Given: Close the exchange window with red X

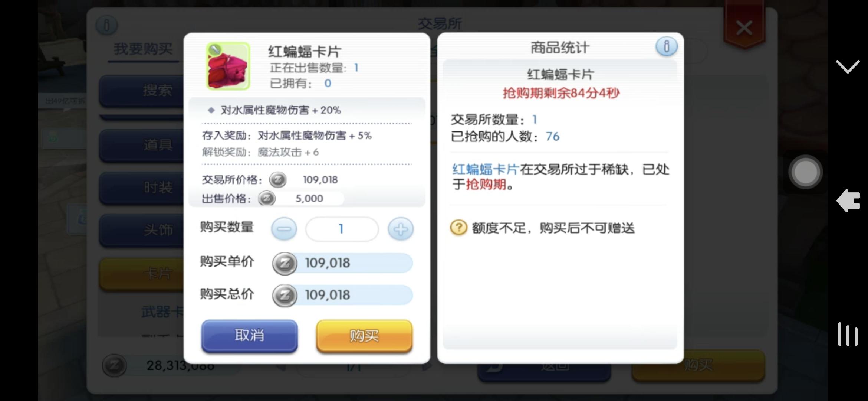Looking at the screenshot, I should [x=744, y=27].
